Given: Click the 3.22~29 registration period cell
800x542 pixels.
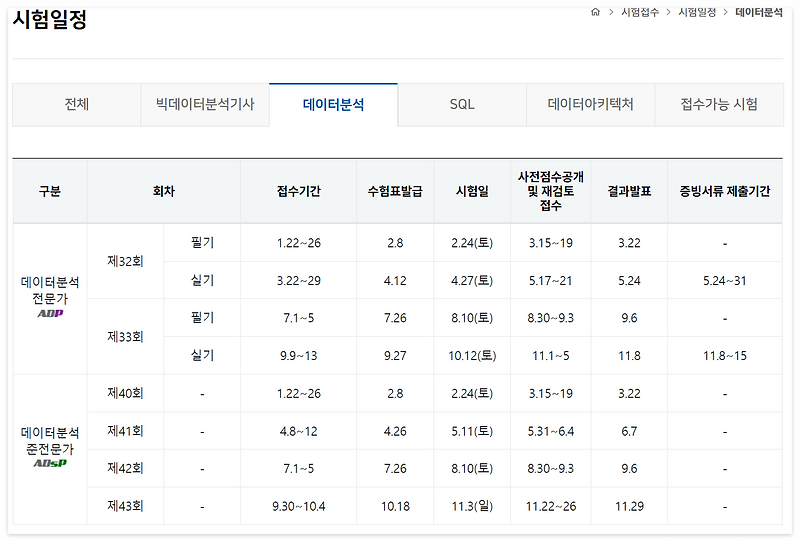Looking at the screenshot, I should tap(298, 281).
